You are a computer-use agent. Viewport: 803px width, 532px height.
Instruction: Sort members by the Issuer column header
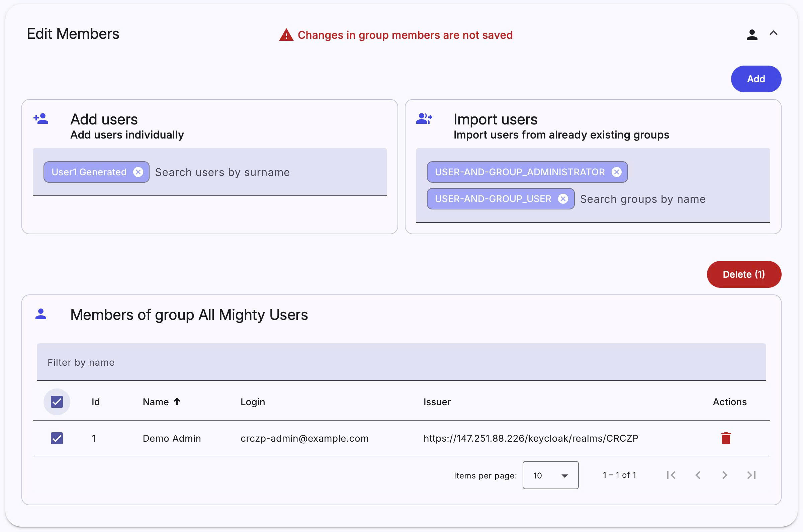(x=437, y=402)
